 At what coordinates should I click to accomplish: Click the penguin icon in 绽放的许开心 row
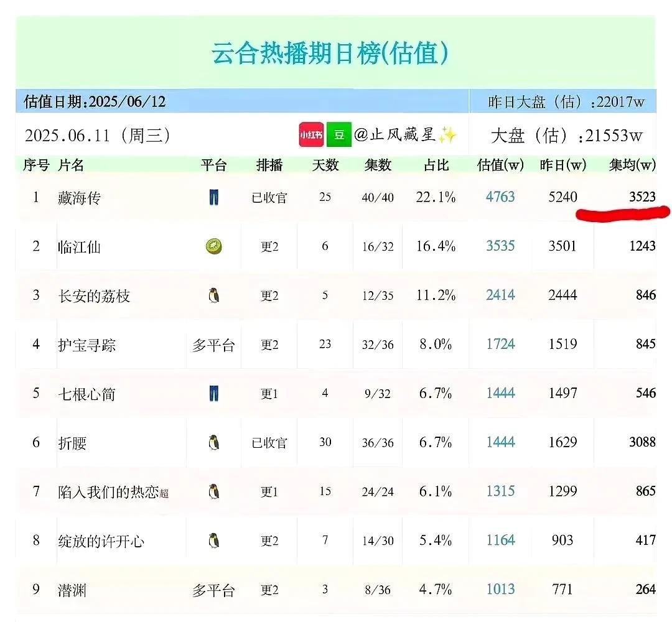(x=214, y=540)
